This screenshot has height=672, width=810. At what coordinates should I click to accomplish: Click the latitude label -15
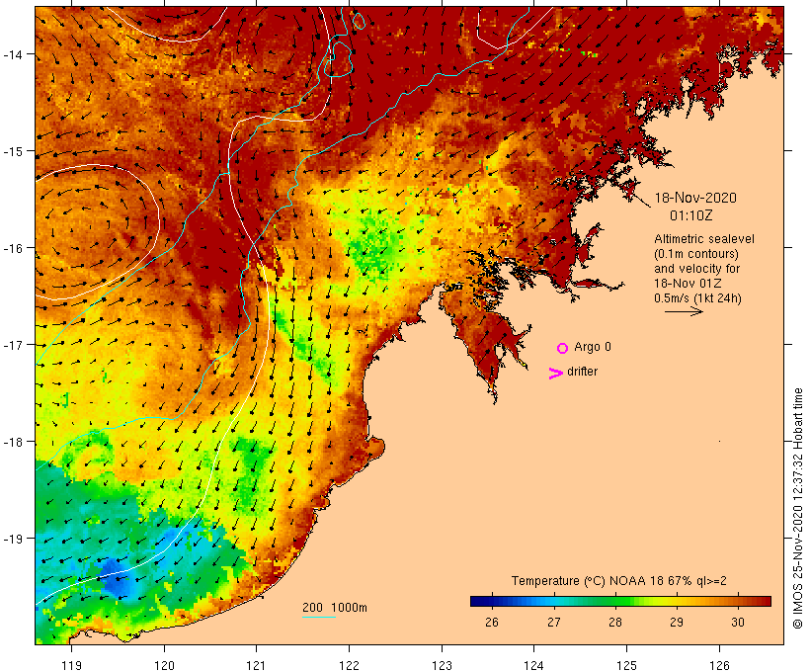(12, 151)
